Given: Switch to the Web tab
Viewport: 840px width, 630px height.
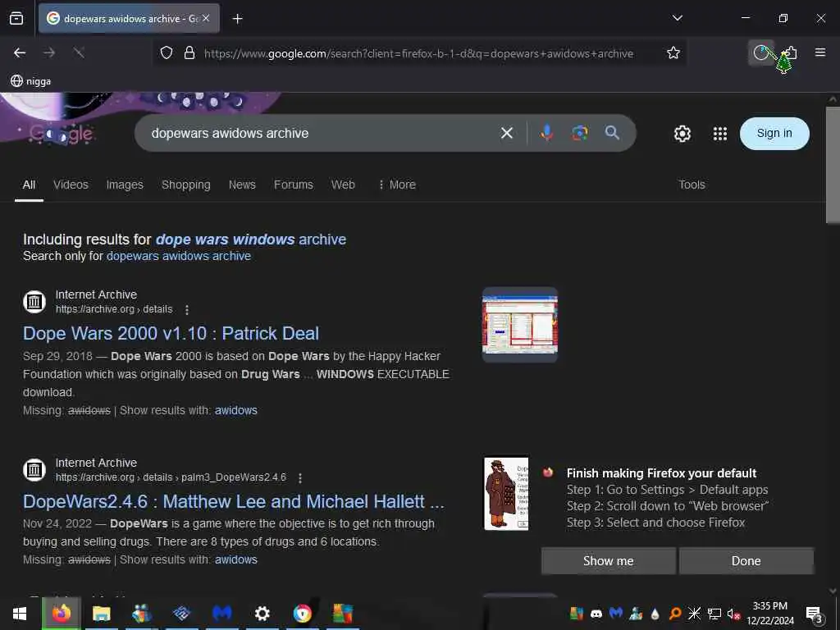Looking at the screenshot, I should tap(343, 185).
